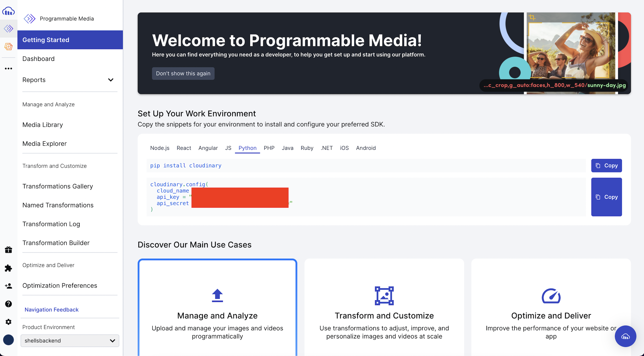Screen dimensions: 644x356
Task: Click the Programmable Media header diamond icon
Action: tap(29, 19)
